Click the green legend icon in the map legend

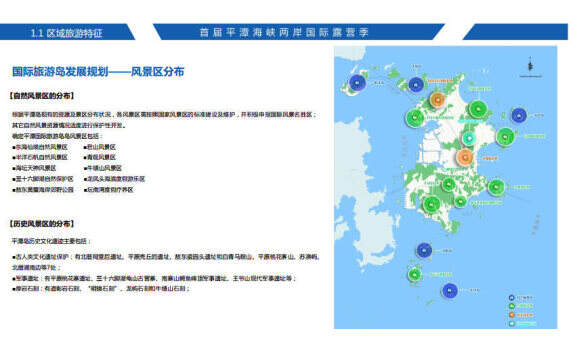(512, 306)
